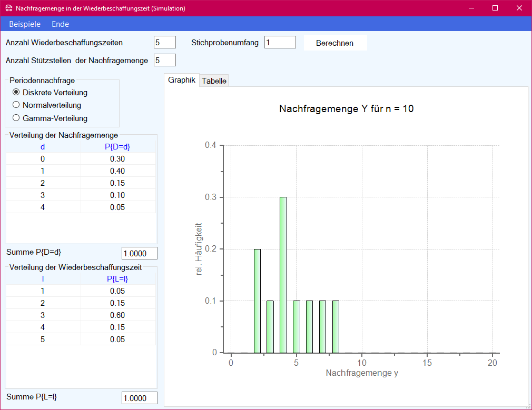
Task: Choose the Normalverteilung option
Action: pos(16,105)
